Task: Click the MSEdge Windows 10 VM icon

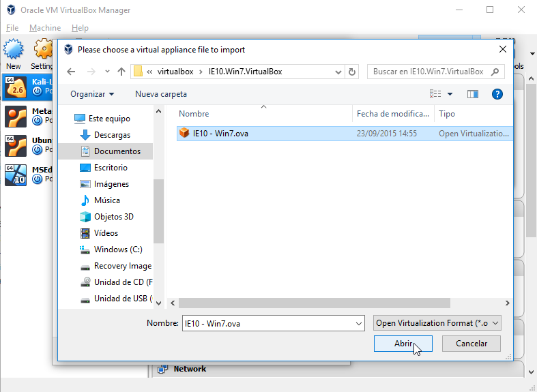Action: [15, 175]
